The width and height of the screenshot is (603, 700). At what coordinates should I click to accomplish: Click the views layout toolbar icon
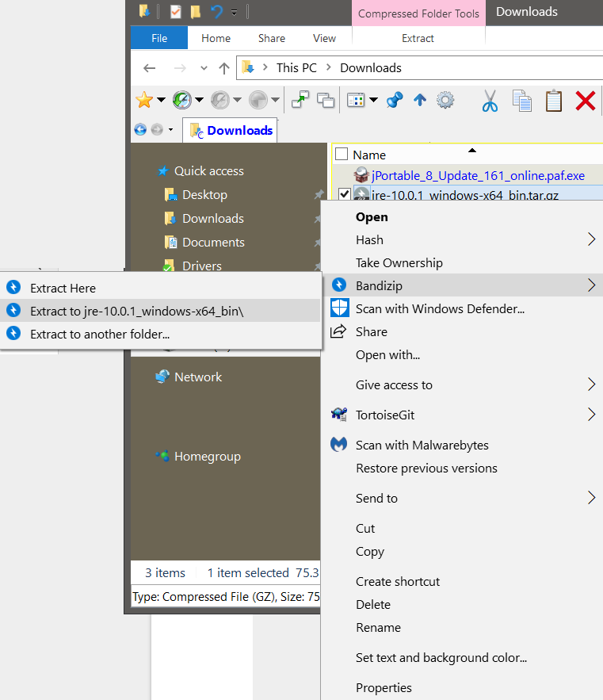pos(356,100)
